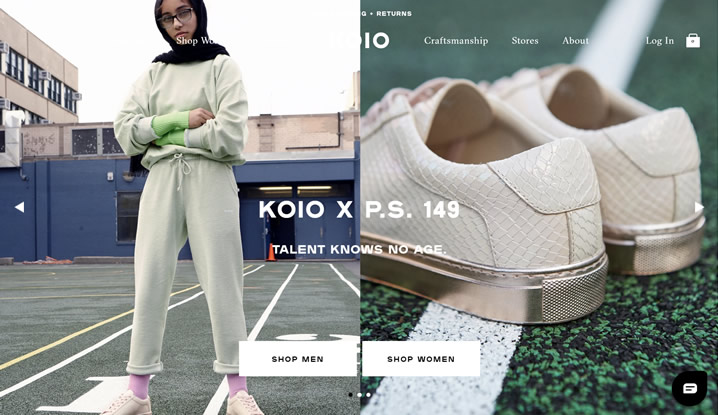
Task: Advance to next slide with right arrow
Action: click(x=699, y=207)
